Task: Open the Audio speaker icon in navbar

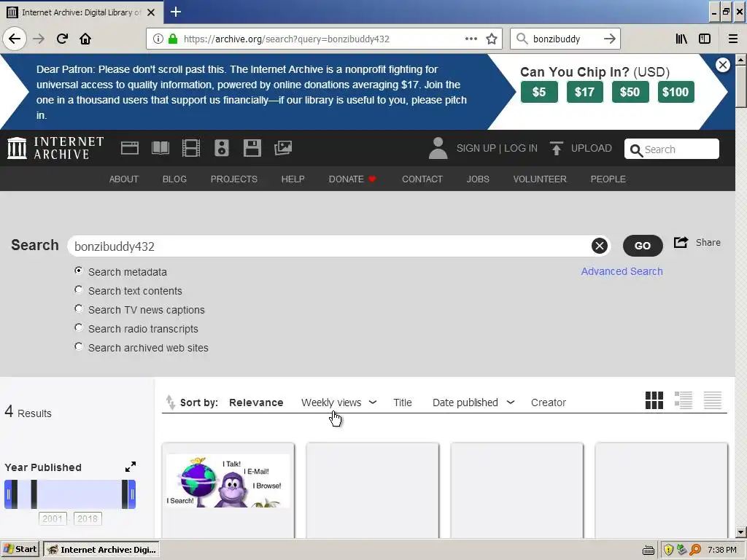Action: [x=222, y=148]
